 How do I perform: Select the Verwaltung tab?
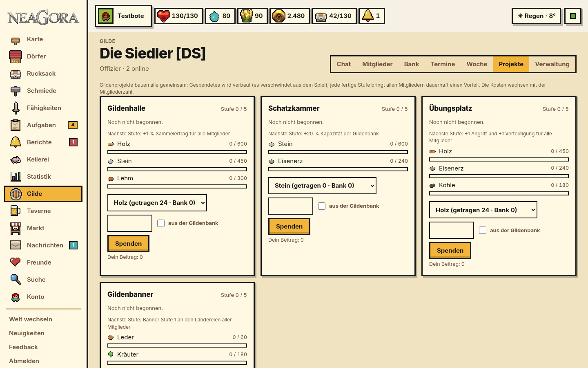click(x=552, y=64)
